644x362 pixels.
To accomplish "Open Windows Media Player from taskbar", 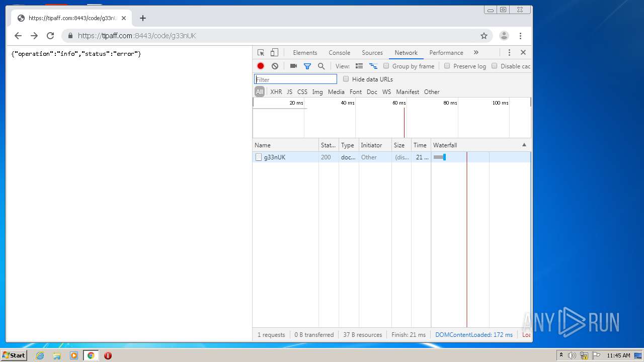I will [74, 355].
